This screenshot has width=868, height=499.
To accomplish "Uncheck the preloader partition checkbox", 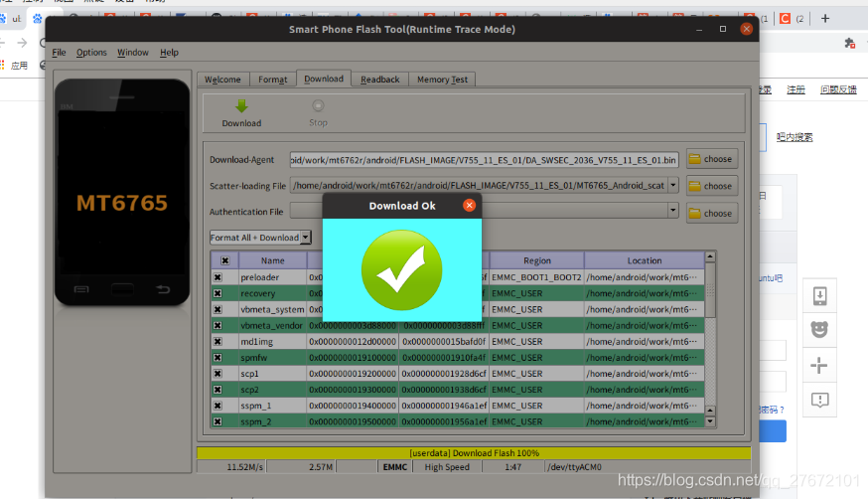I will point(217,277).
